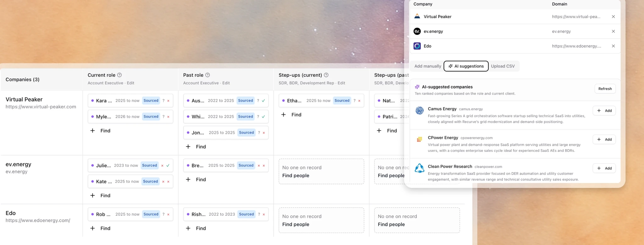
Task: Click the Clean Power Research logo
Action: click(419, 168)
